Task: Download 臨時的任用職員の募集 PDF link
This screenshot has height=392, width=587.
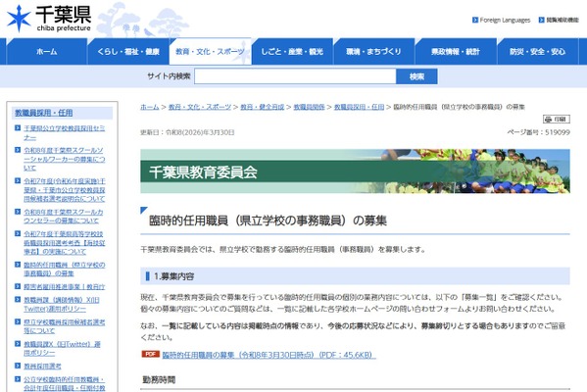Action: point(269,355)
